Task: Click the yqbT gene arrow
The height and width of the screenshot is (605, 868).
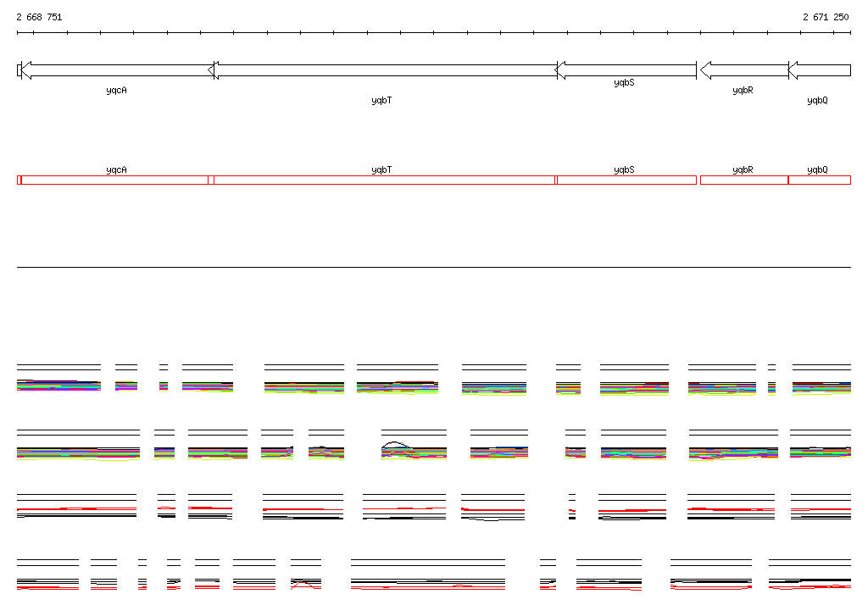Action: tap(382, 70)
